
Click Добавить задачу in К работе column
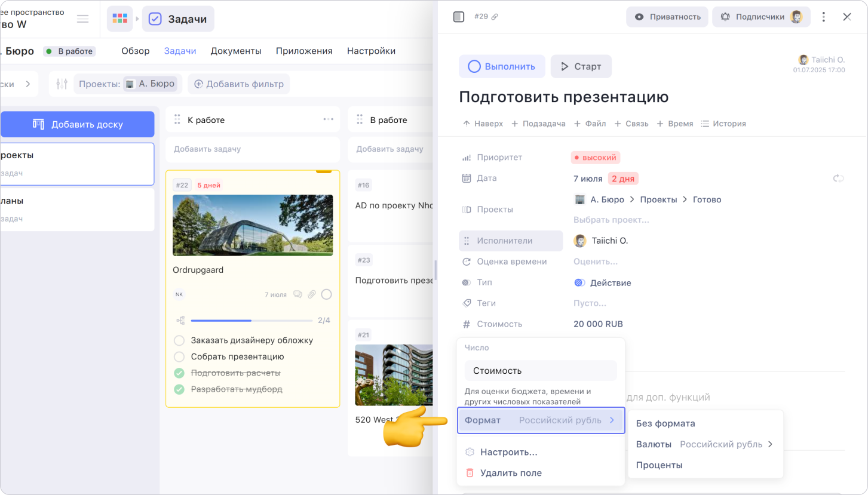253,149
